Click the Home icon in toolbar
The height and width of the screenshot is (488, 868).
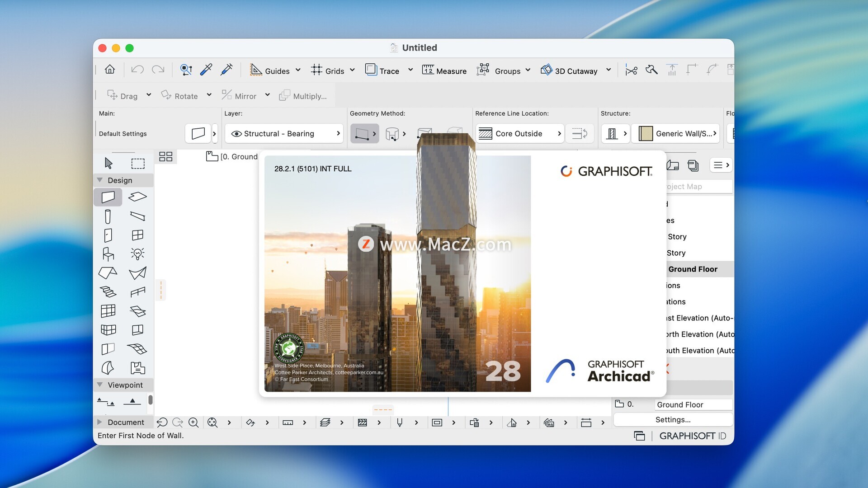110,70
